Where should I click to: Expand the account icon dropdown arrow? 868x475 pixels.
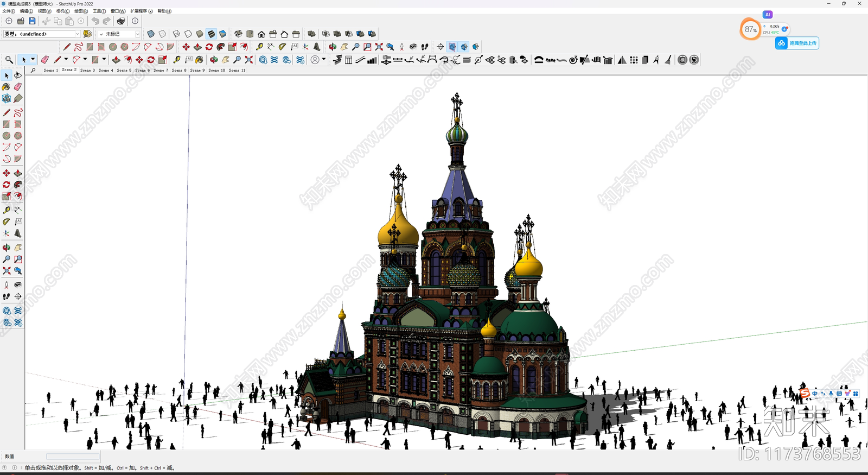click(324, 59)
